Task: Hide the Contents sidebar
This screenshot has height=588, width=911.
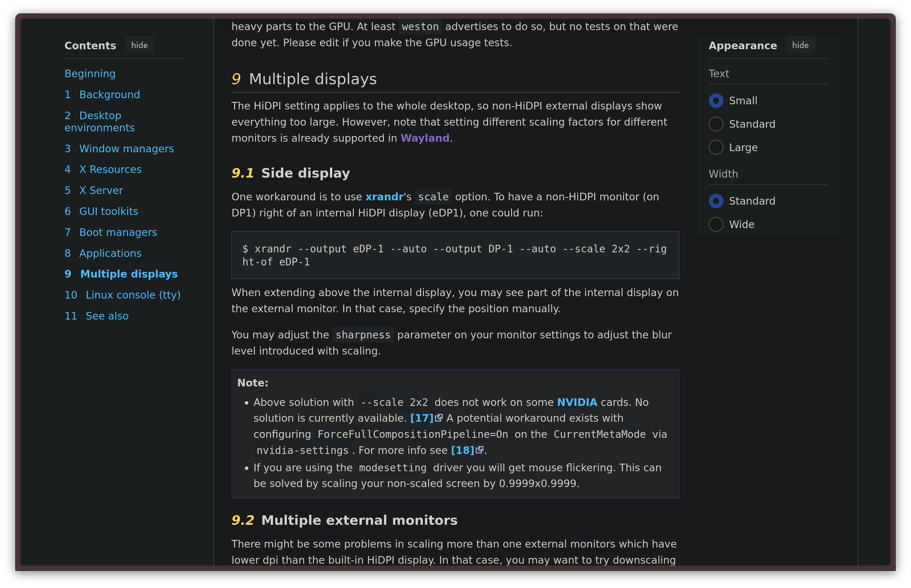Action: [139, 45]
